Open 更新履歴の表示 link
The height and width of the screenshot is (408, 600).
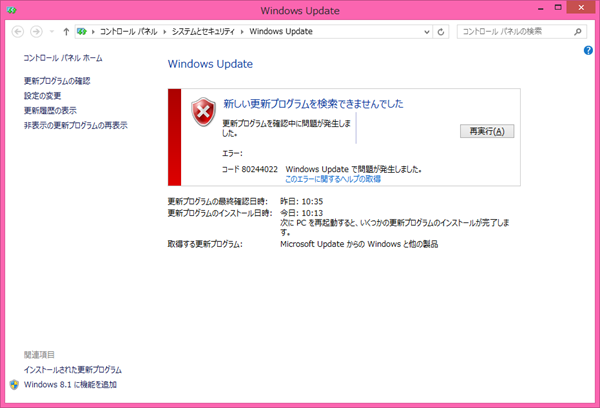coord(50,111)
